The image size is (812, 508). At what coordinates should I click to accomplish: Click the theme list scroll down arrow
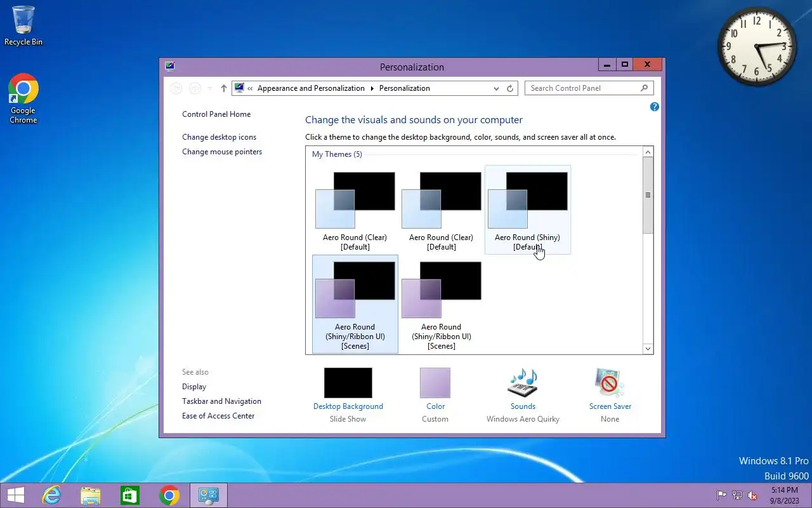(648, 349)
